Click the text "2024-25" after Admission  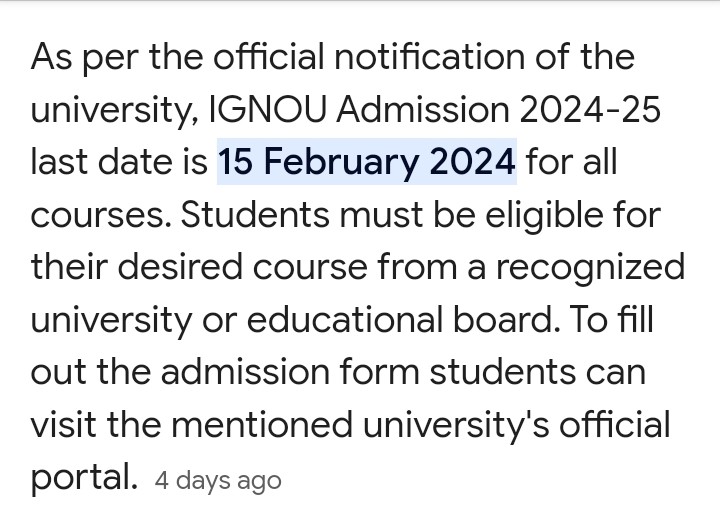(x=590, y=109)
